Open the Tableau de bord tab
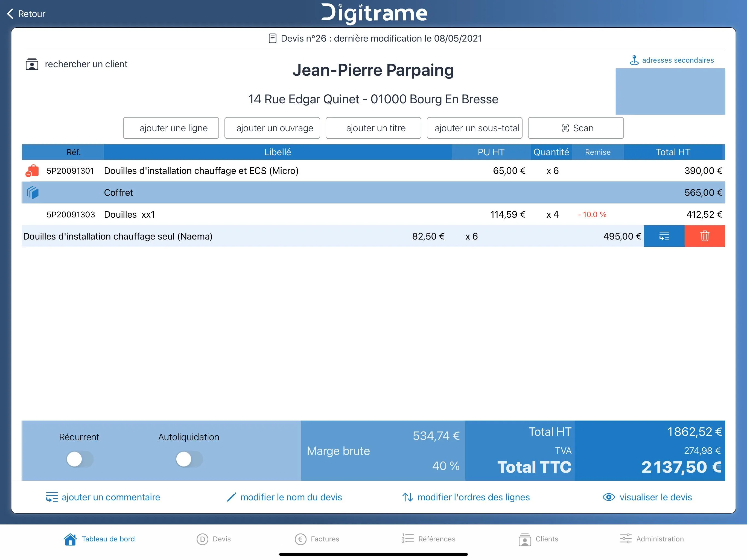 tap(99, 539)
